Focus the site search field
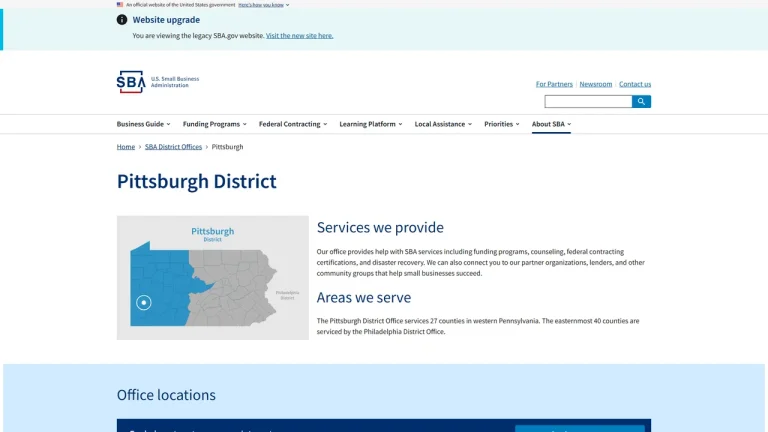The width and height of the screenshot is (768, 432). pos(588,101)
